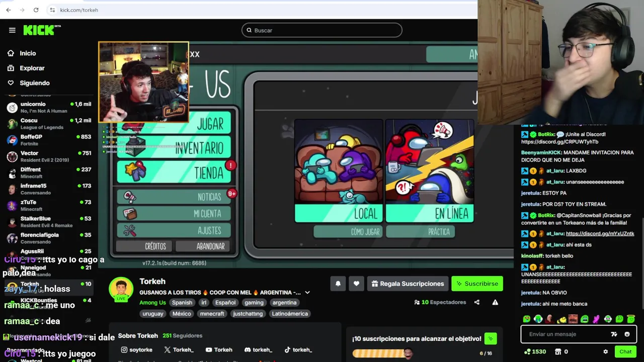The height and width of the screenshot is (362, 644).
Task: Open the inframe15 channel in the sidebar
Action: (x=49, y=189)
